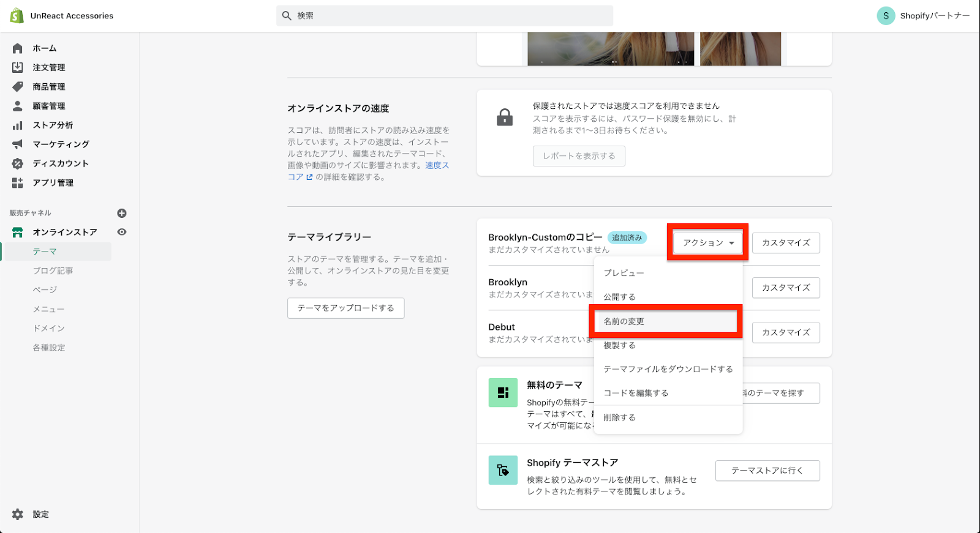This screenshot has width=980, height=533.
Task: Open the Shopifyパートナー account menu
Action: click(923, 16)
